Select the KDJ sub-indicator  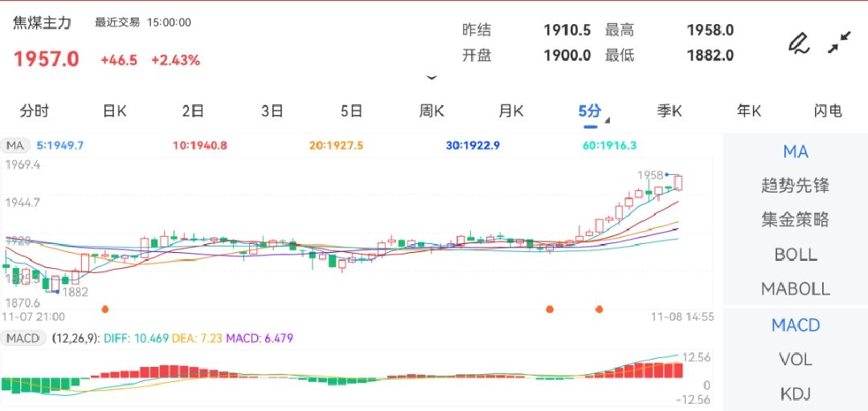click(796, 394)
